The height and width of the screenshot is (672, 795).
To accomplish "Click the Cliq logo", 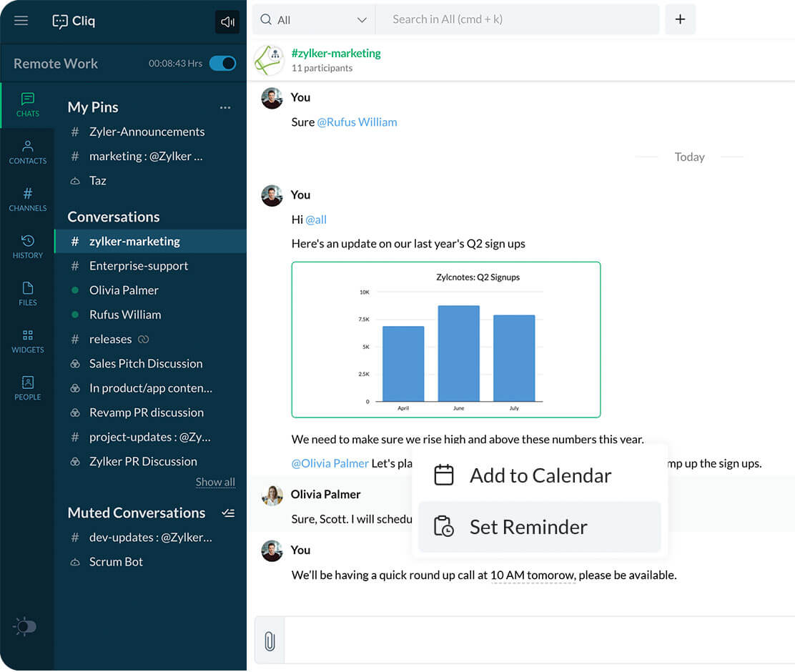I will pyautogui.click(x=74, y=21).
